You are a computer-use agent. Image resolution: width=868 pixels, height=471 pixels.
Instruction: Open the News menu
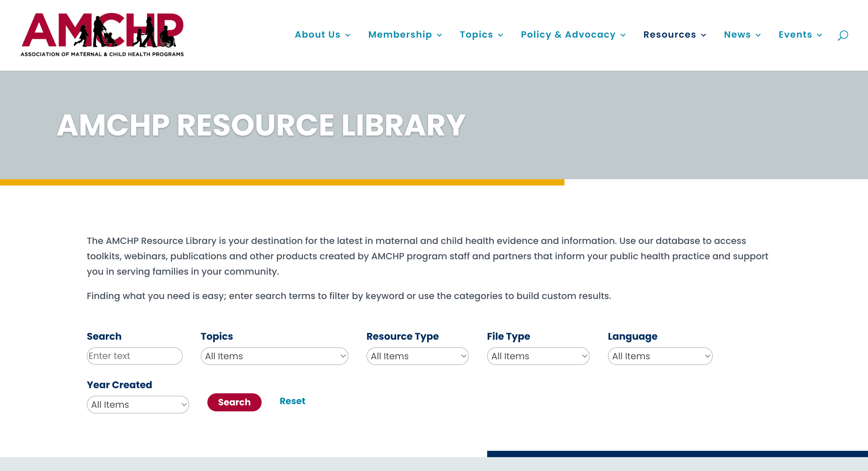742,35
